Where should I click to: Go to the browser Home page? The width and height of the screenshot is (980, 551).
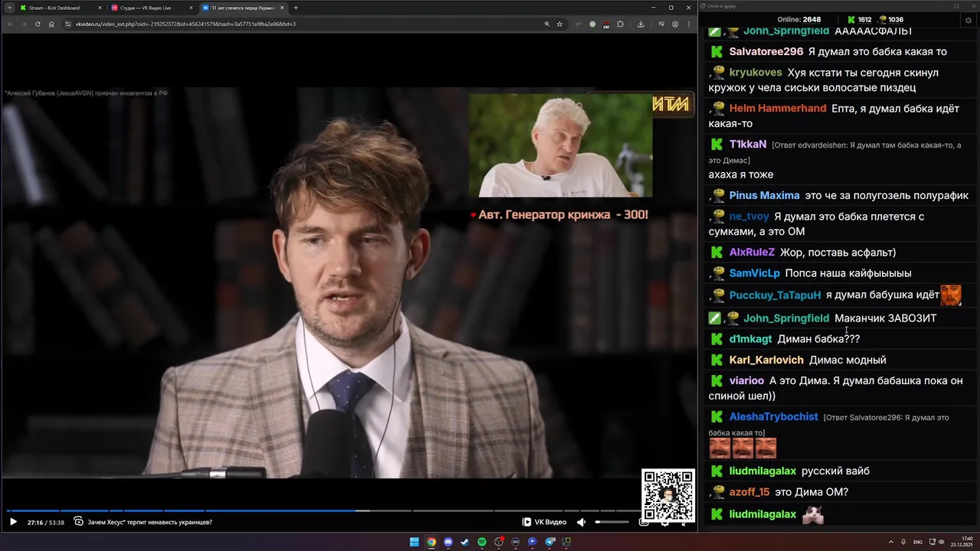click(51, 24)
